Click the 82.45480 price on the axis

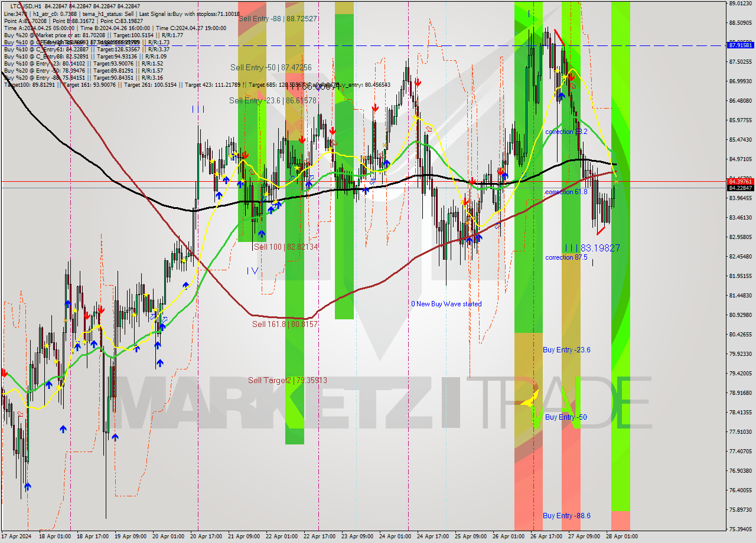pos(741,257)
